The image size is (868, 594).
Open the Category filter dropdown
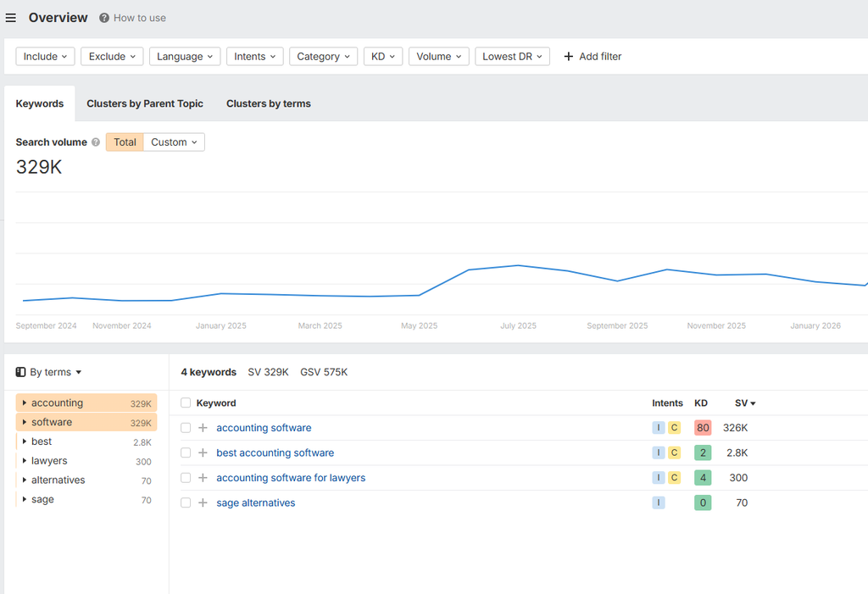coord(323,57)
